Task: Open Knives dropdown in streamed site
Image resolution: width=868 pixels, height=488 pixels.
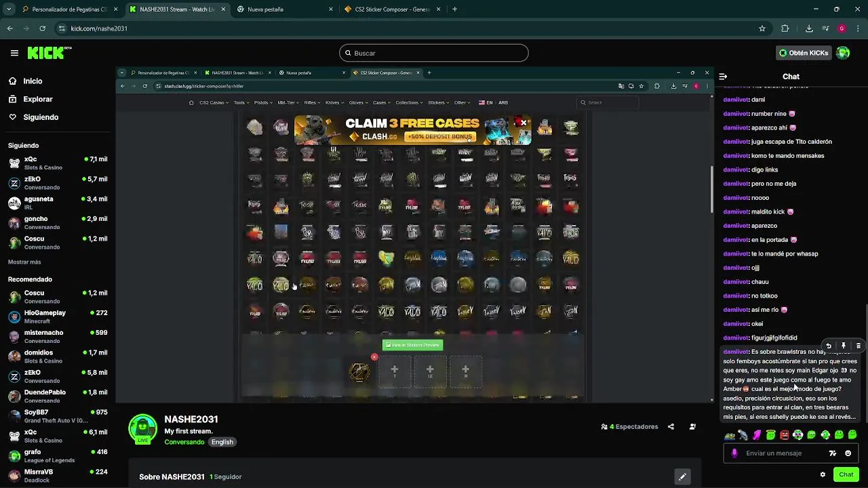Action: pos(334,102)
